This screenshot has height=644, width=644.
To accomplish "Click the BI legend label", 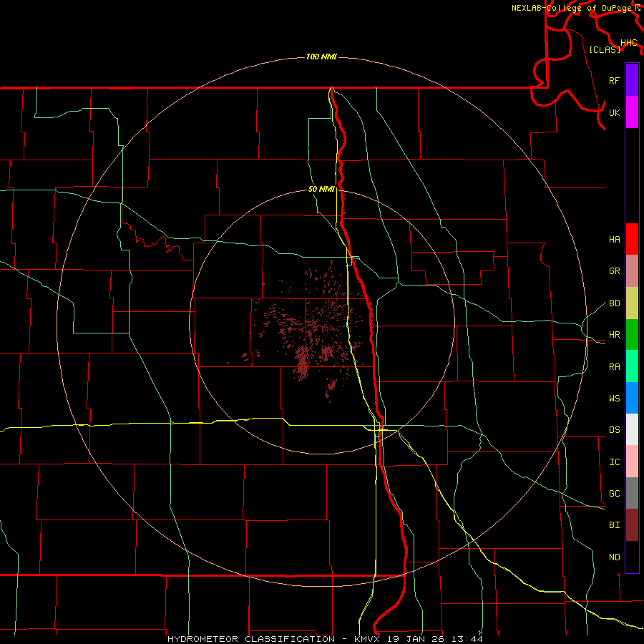I will pyautogui.click(x=614, y=525).
